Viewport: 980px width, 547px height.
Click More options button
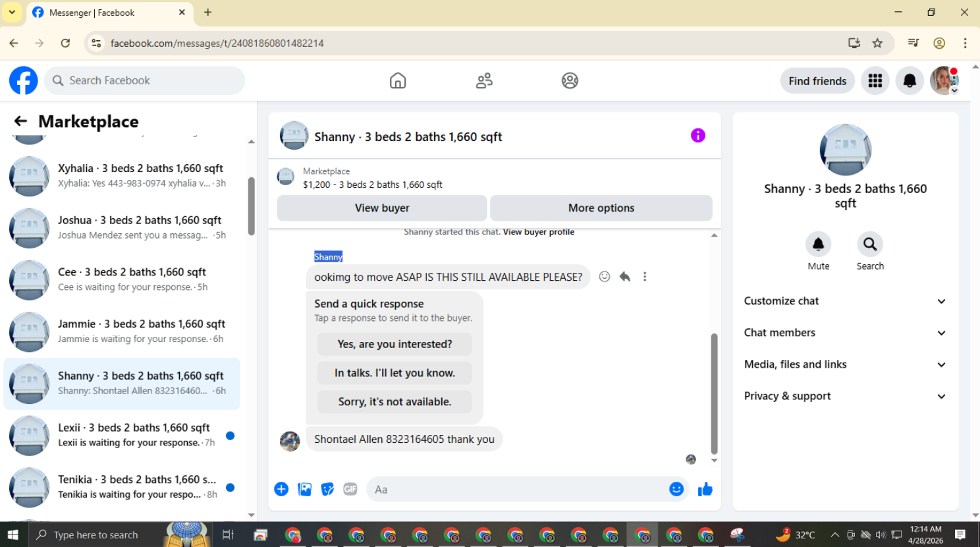tap(601, 208)
